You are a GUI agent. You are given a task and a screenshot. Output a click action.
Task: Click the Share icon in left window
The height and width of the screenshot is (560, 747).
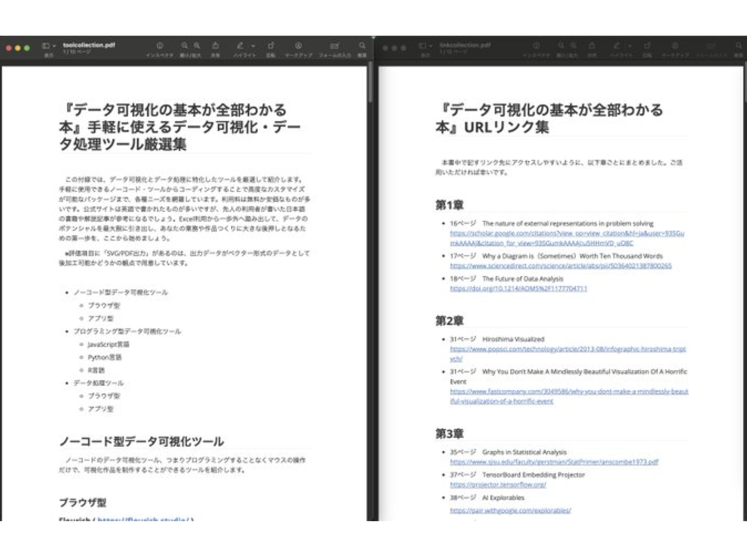tap(215, 46)
